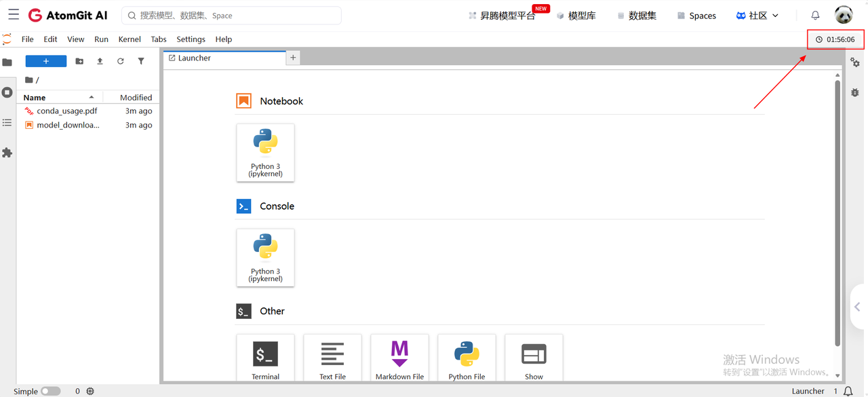Open the hamburger menu beside AtomGit logo
The width and height of the screenshot is (868, 397).
point(14,14)
